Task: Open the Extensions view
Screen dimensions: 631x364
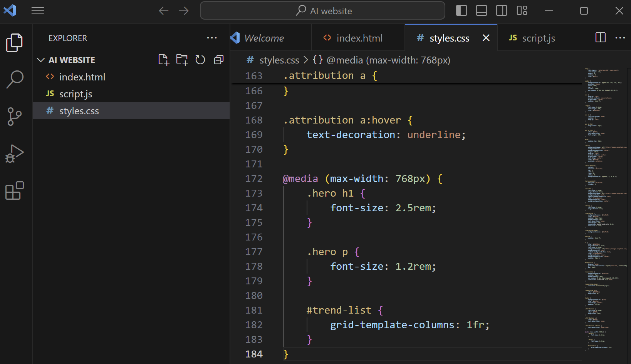Action: pos(15,190)
